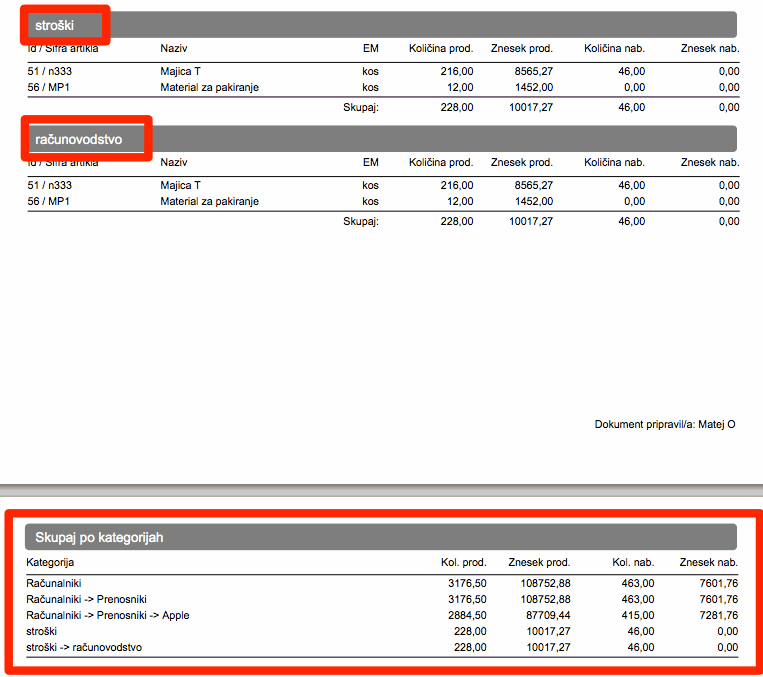This screenshot has height=677, width=763.
Task: Select the 'računovodstvo' section header bar
Action: point(382,139)
